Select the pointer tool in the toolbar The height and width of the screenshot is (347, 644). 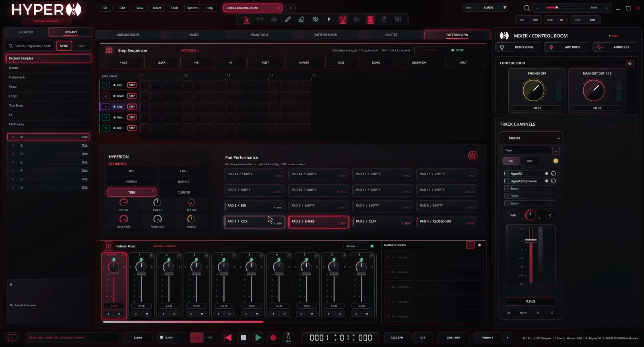247,19
